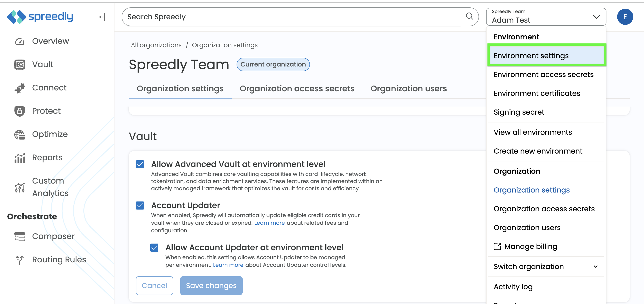644x304 pixels.
Task: Collapse the sidebar with the arrow icon
Action: [x=102, y=17]
